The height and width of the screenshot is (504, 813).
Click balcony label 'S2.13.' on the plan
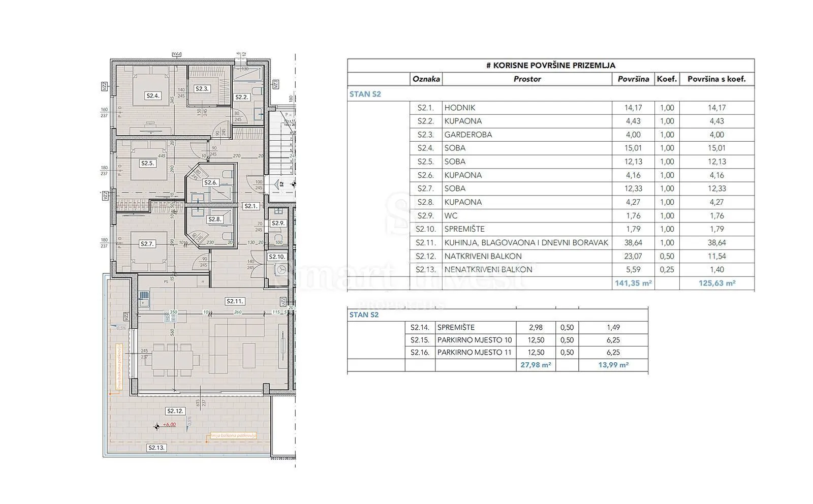click(157, 448)
